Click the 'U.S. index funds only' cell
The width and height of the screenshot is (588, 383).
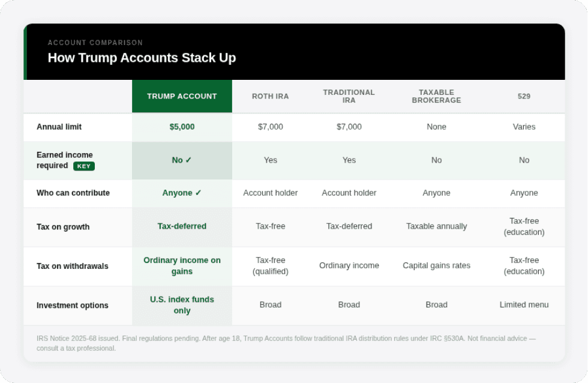[182, 305]
